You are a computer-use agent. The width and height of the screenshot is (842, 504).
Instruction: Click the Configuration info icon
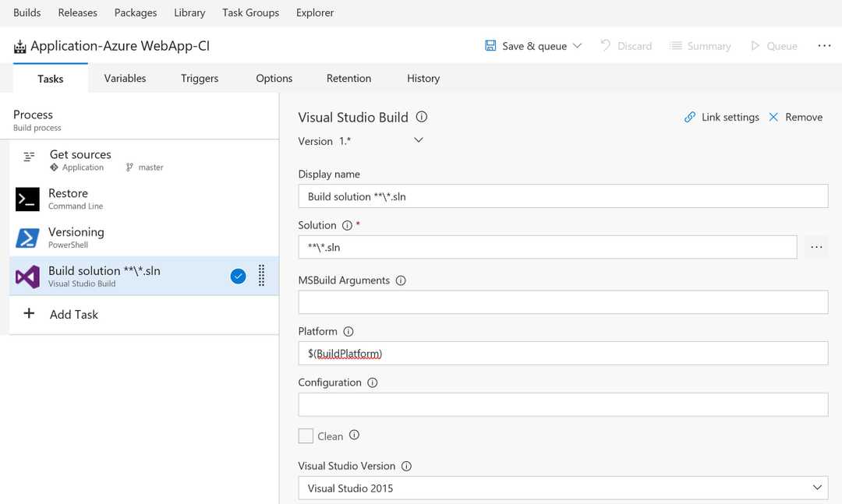(372, 383)
